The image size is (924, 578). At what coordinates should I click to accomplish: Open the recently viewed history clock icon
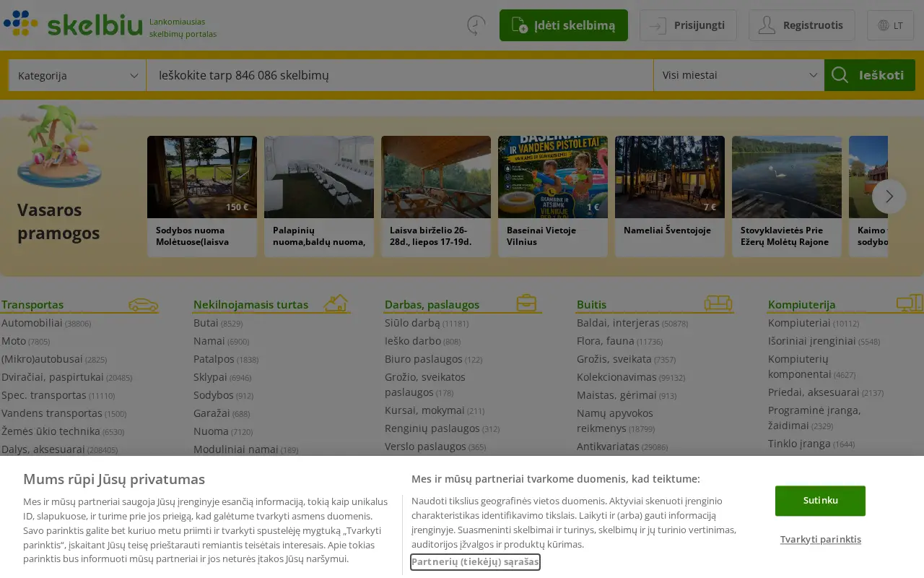476,25
